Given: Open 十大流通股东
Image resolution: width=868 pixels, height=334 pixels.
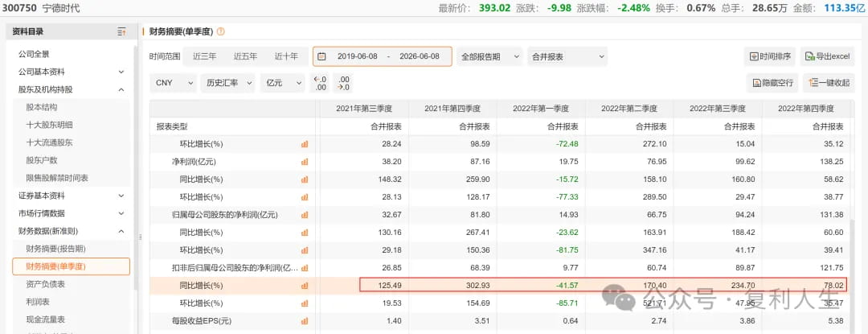Looking at the screenshot, I should point(49,142).
